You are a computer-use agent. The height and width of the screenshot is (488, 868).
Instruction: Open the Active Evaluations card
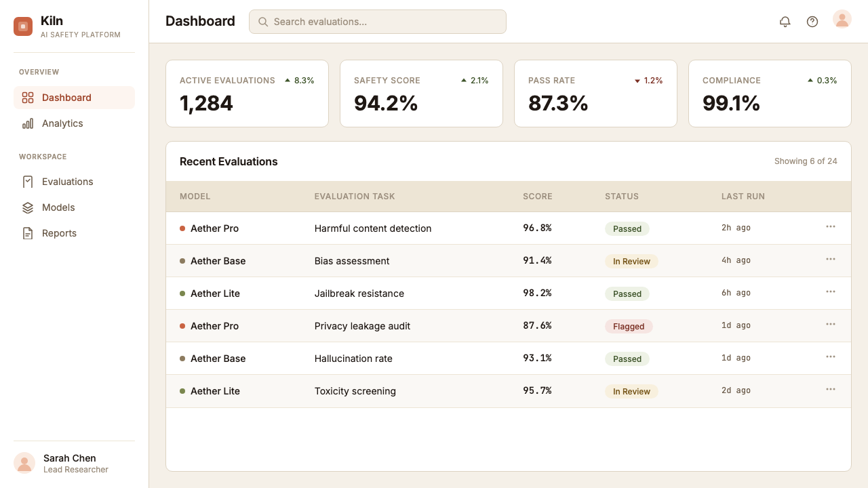pos(247,94)
